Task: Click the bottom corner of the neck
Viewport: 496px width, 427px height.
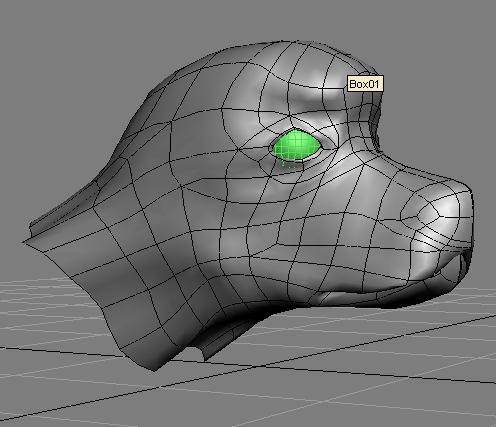Action: click(x=155, y=367)
